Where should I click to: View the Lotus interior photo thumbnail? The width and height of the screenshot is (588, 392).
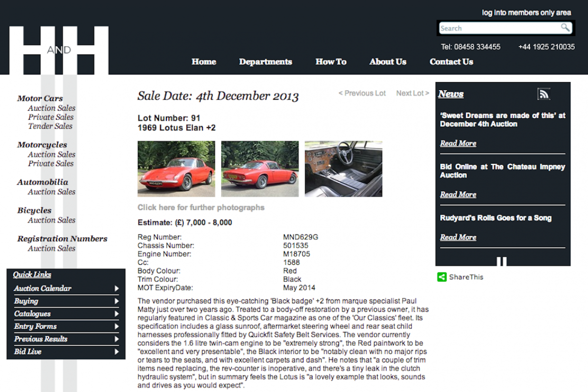(343, 168)
